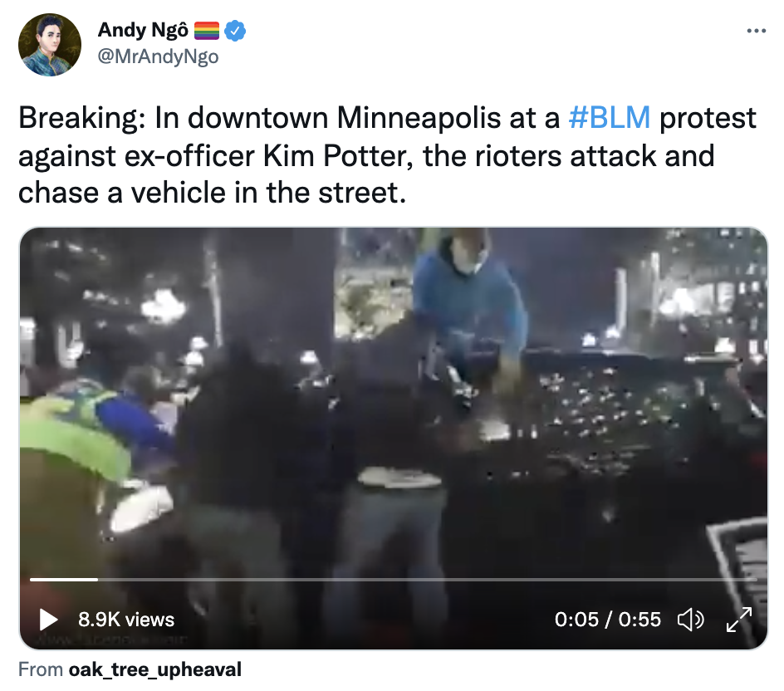Open the tweet's three-dot options menu
This screenshot has height=691, width=784.
[756, 31]
